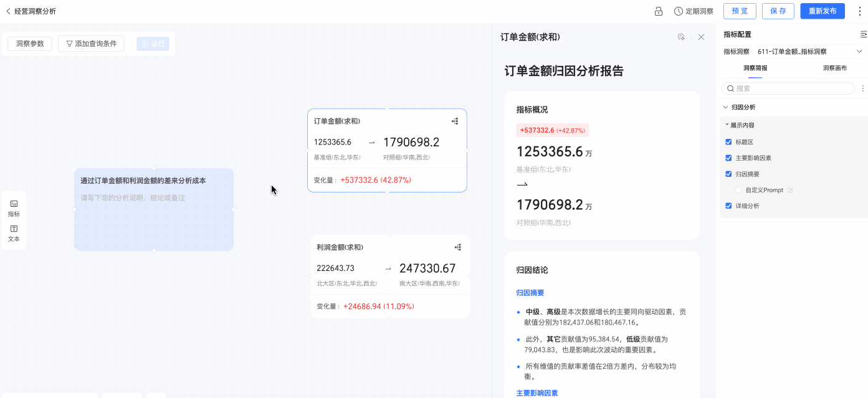Click 基准组(东北,华东) label in the report panel

click(x=543, y=169)
